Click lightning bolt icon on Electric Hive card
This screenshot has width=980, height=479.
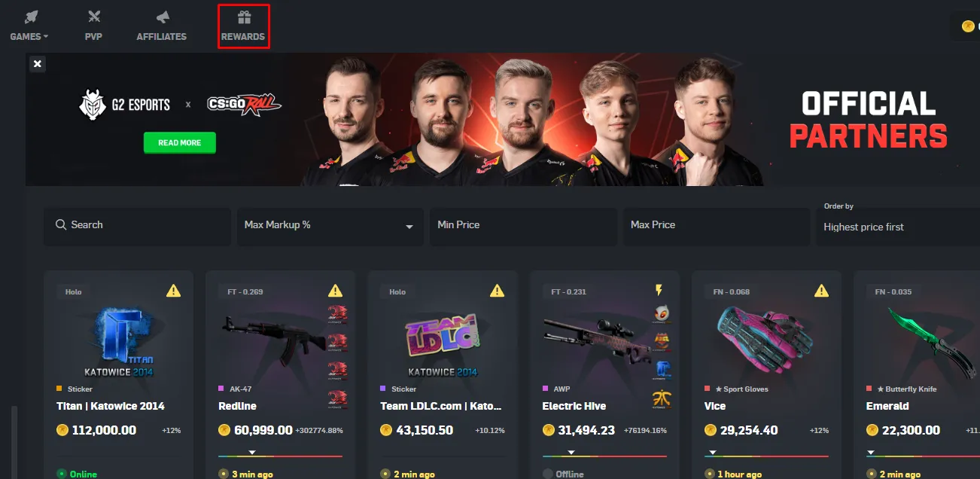[659, 291]
